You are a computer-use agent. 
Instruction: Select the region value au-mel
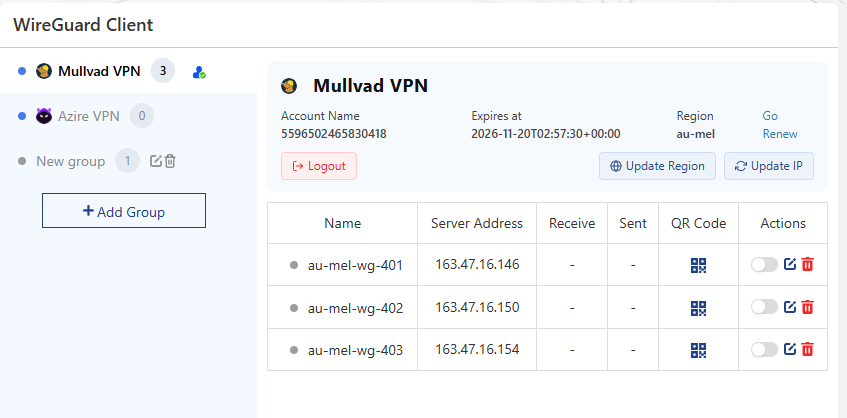[x=696, y=134]
